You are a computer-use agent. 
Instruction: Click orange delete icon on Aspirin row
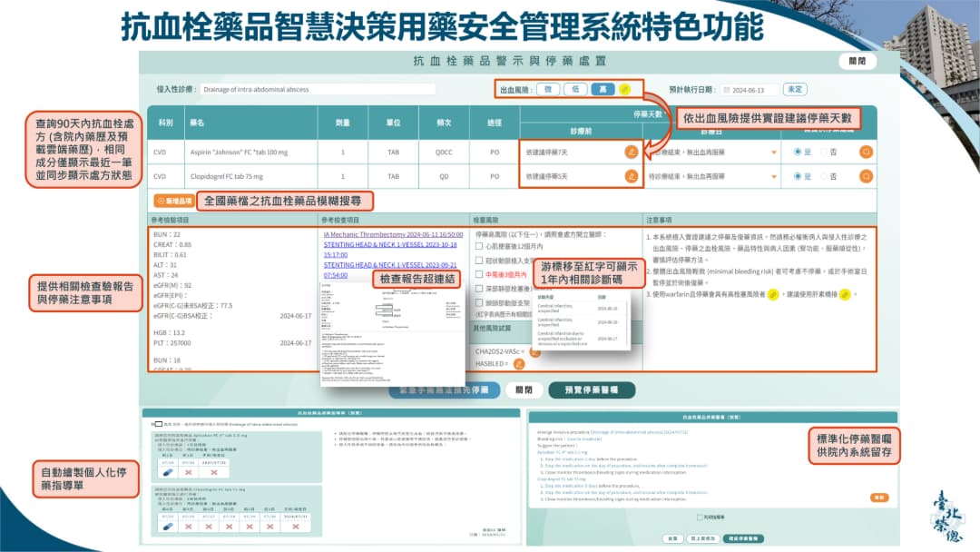tap(866, 152)
